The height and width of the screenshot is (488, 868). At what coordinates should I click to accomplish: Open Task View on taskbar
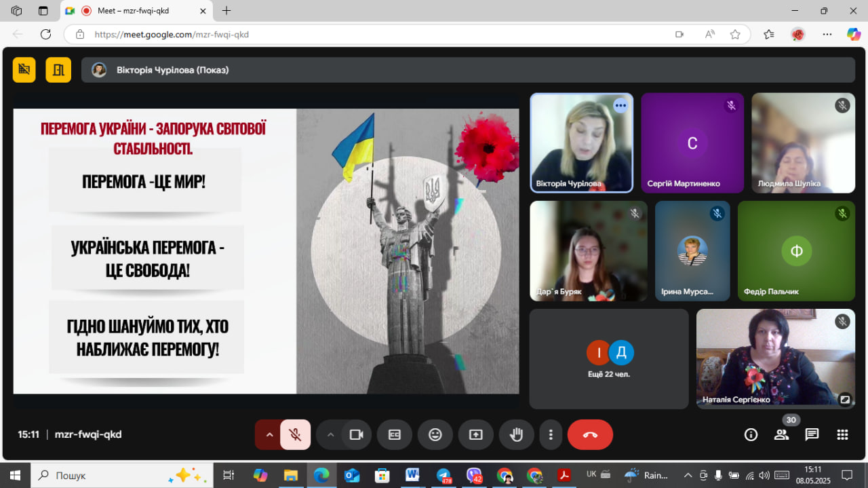point(229,475)
